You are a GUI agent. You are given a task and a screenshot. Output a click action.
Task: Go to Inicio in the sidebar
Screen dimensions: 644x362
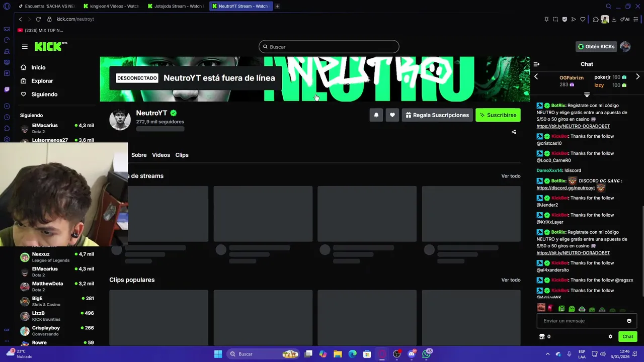tap(38, 67)
